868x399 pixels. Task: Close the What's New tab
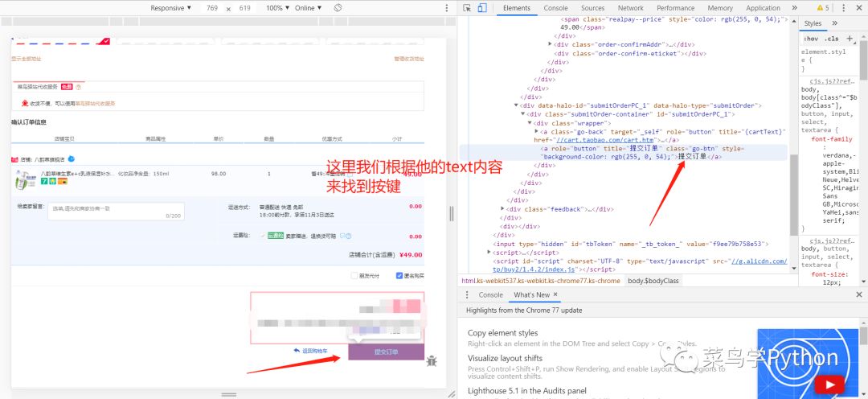pyautogui.click(x=555, y=294)
